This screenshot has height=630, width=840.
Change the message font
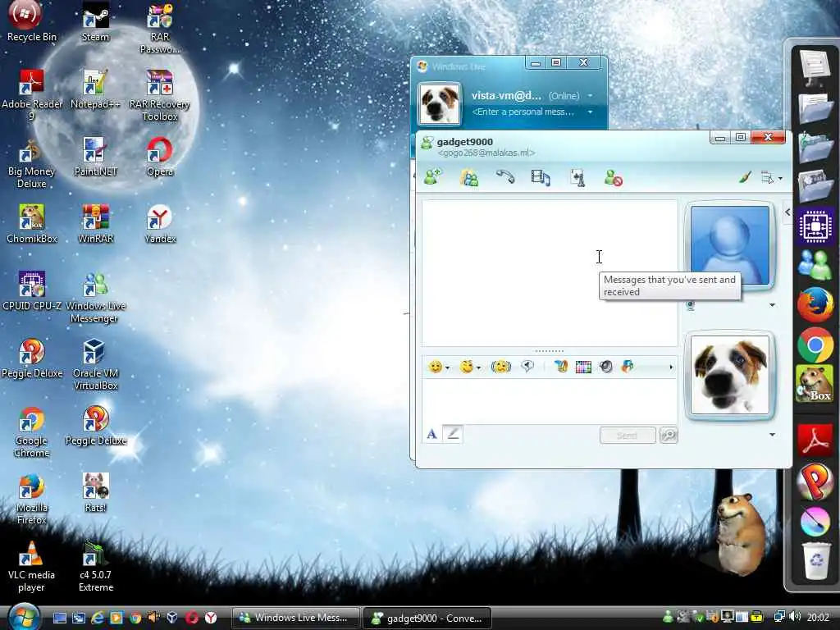[431, 435]
